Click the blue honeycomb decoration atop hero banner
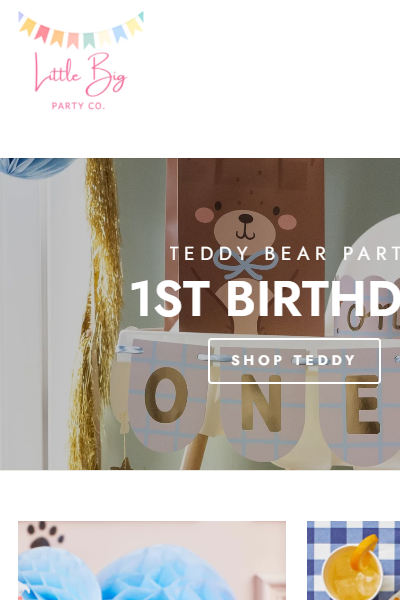Screen dimensions: 400x600 tap(37, 168)
